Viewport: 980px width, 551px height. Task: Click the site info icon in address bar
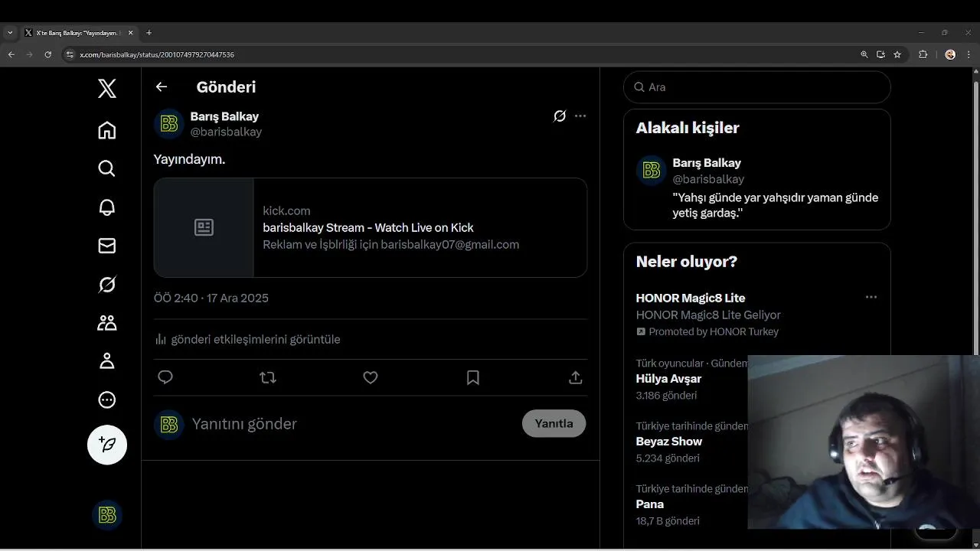click(70, 54)
